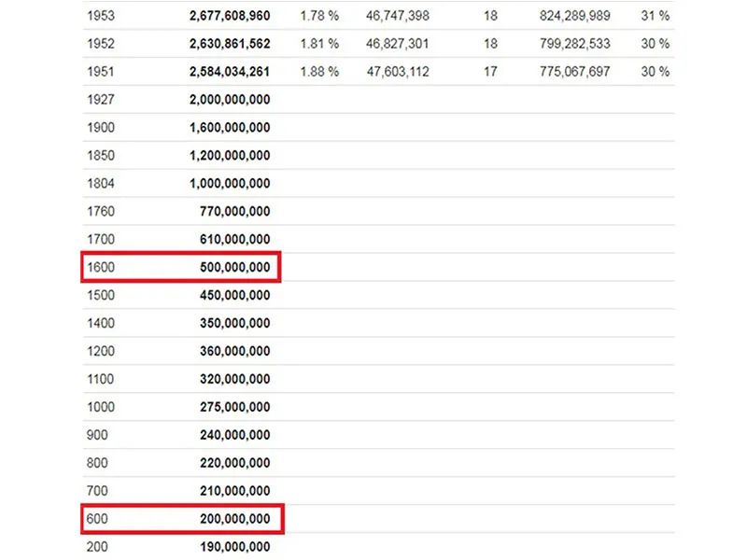Select the year 1927 row label
This screenshot has height=560, width=747.
pos(100,100)
